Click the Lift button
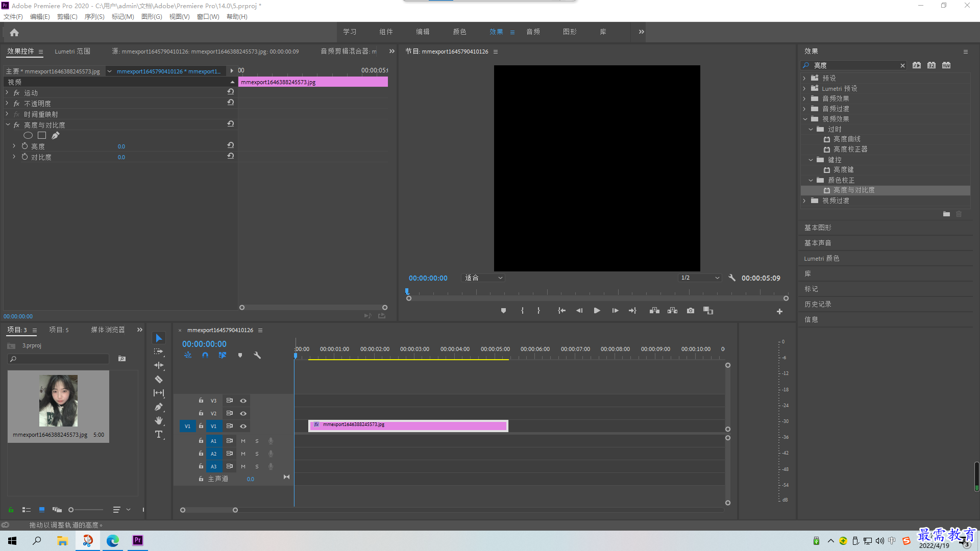This screenshot has height=551, width=980. 654,311
